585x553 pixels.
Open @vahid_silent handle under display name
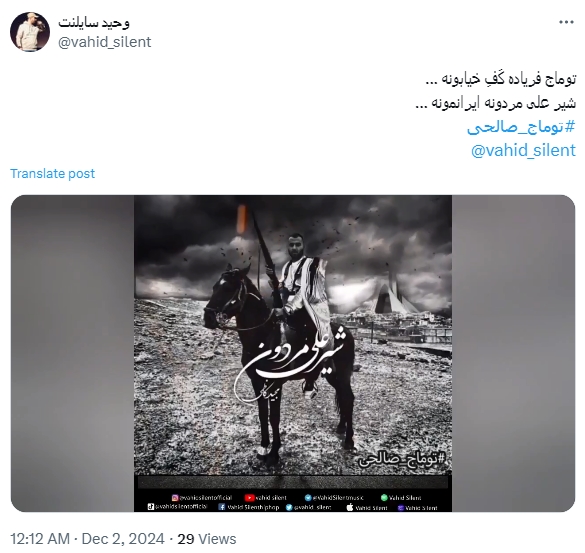(104, 42)
